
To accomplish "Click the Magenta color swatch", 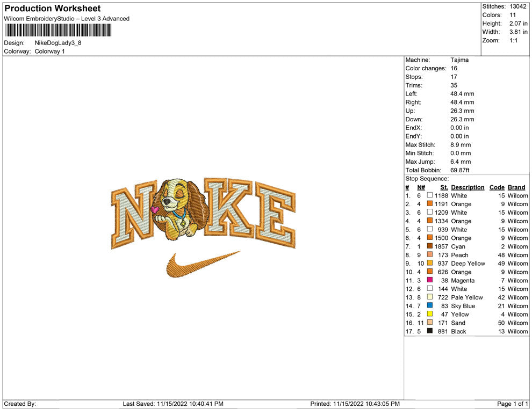I will [x=429, y=280].
